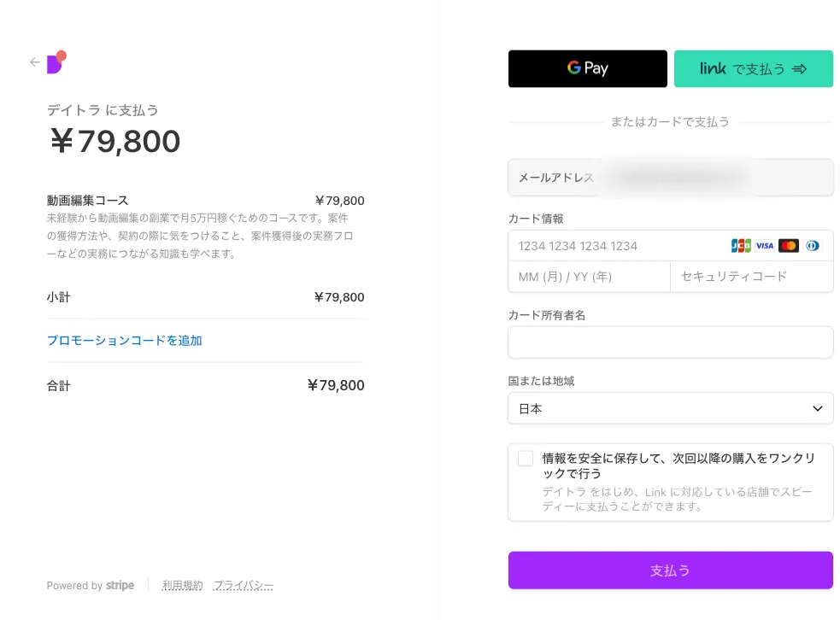840x620 pixels.
Task: Click the Diners Club card icon
Action: [812, 246]
